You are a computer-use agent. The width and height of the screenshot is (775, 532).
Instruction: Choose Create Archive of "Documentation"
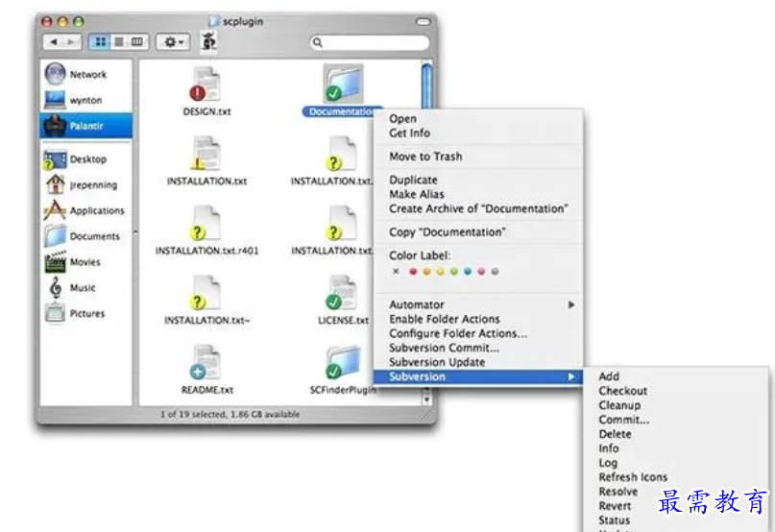(478, 208)
